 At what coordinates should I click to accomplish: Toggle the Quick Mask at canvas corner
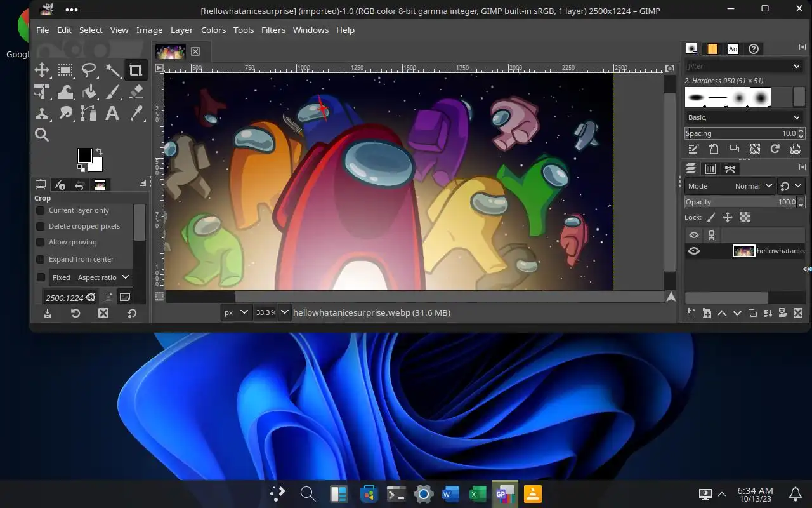[x=159, y=296]
